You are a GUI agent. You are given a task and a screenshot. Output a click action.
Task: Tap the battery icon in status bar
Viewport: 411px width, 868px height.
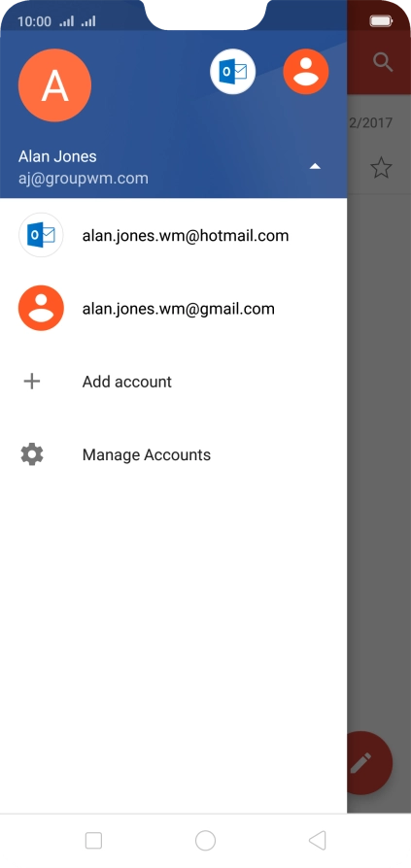coord(381,21)
